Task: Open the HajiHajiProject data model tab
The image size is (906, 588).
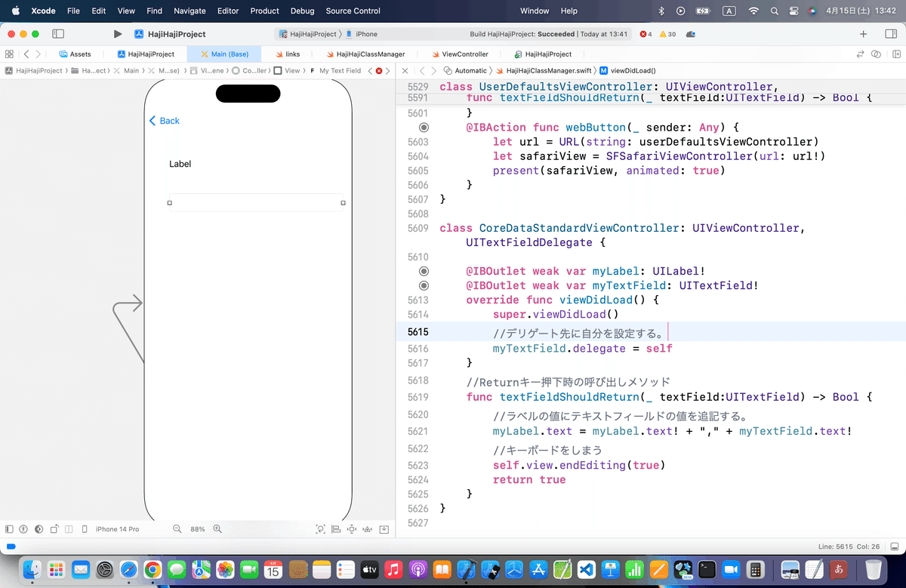Action: (x=543, y=54)
